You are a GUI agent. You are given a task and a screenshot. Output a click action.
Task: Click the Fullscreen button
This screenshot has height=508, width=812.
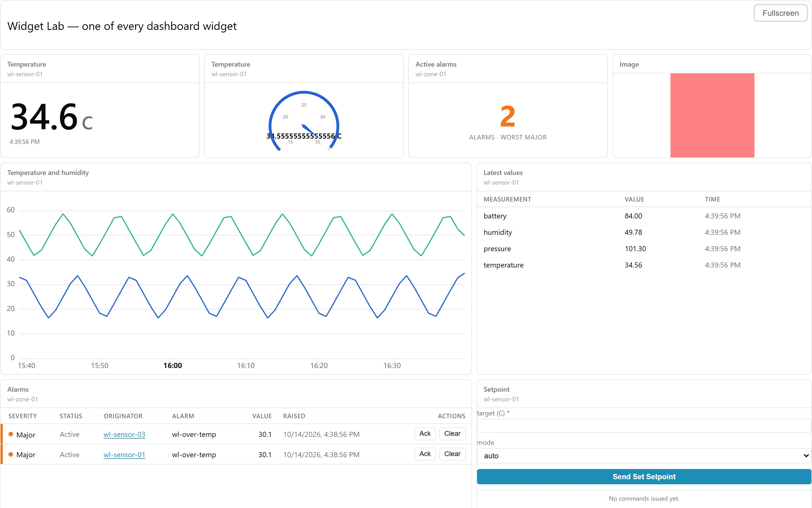pyautogui.click(x=780, y=13)
